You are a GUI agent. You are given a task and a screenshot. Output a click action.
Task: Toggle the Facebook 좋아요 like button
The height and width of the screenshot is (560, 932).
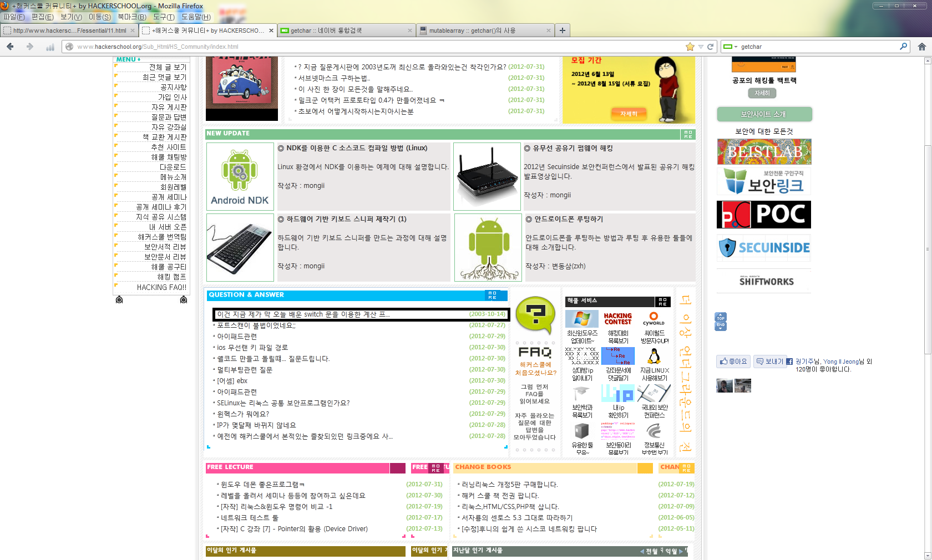pos(733,362)
